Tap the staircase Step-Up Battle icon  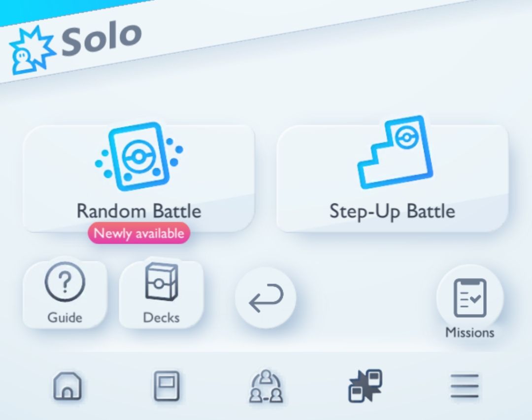tap(396, 152)
